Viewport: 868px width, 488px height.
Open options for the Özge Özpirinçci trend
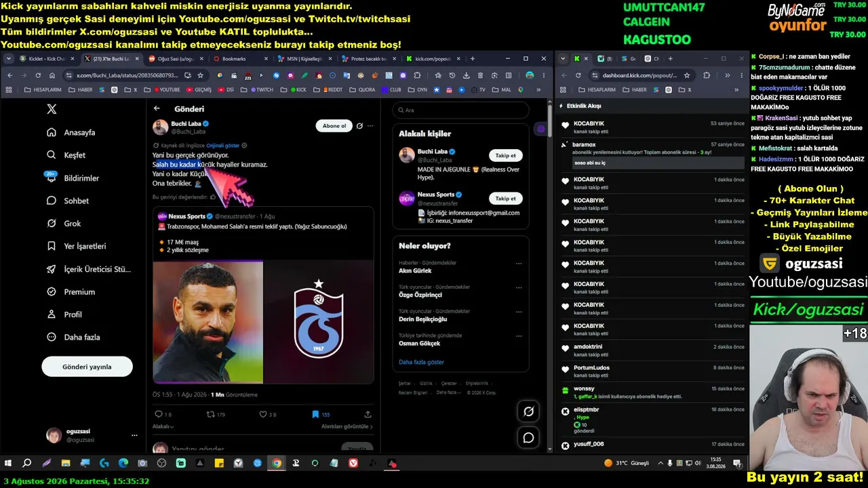519,287
